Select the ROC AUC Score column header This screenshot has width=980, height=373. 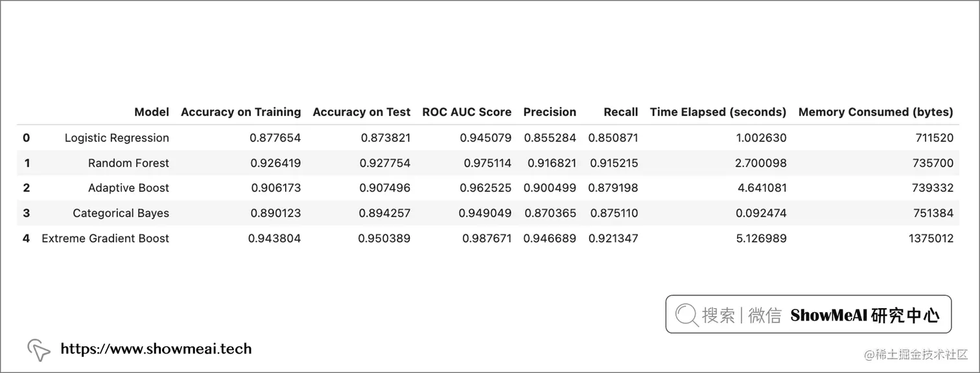pyautogui.click(x=467, y=112)
